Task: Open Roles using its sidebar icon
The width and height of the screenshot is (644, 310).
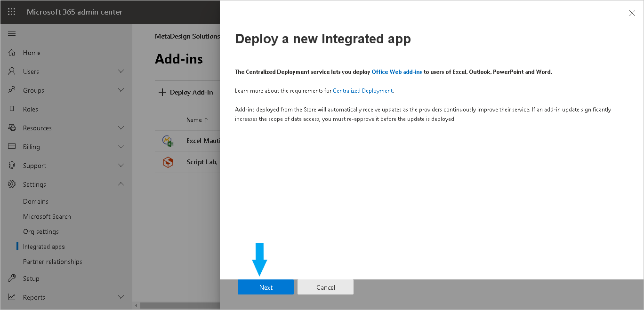Action: (12, 109)
